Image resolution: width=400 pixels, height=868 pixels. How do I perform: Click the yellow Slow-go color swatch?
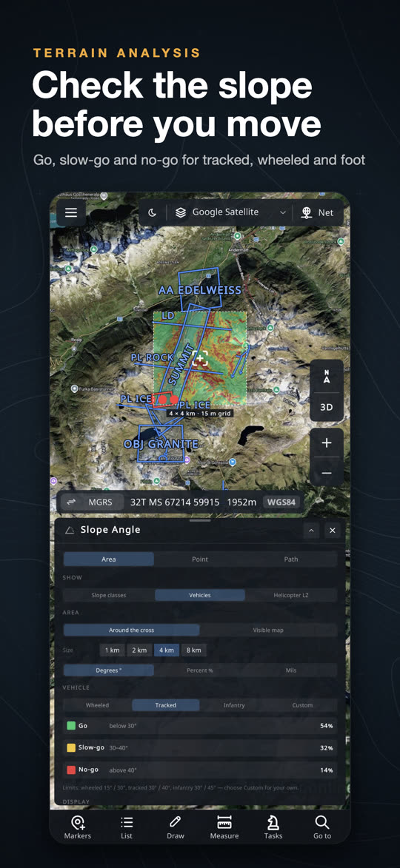click(x=71, y=747)
